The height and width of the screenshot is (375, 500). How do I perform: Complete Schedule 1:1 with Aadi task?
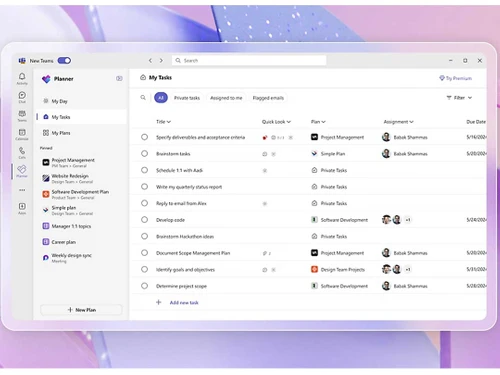pos(144,170)
